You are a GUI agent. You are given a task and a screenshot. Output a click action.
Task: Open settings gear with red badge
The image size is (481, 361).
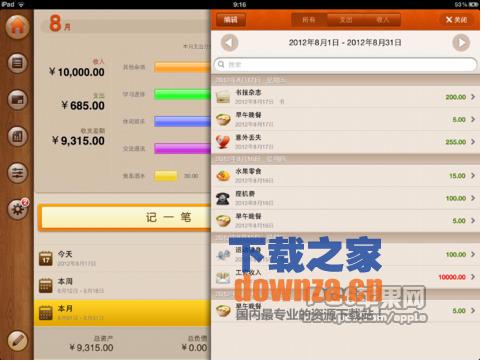click(18, 209)
